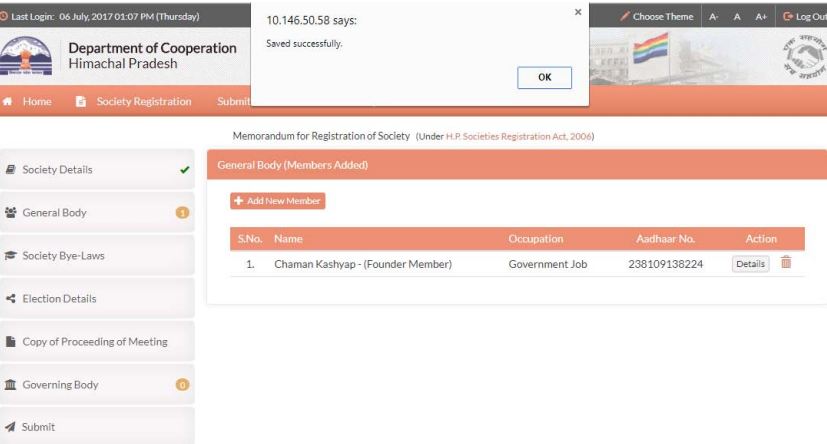Click the Society Details book icon
Screen dimensions: 827x444
[10, 169]
